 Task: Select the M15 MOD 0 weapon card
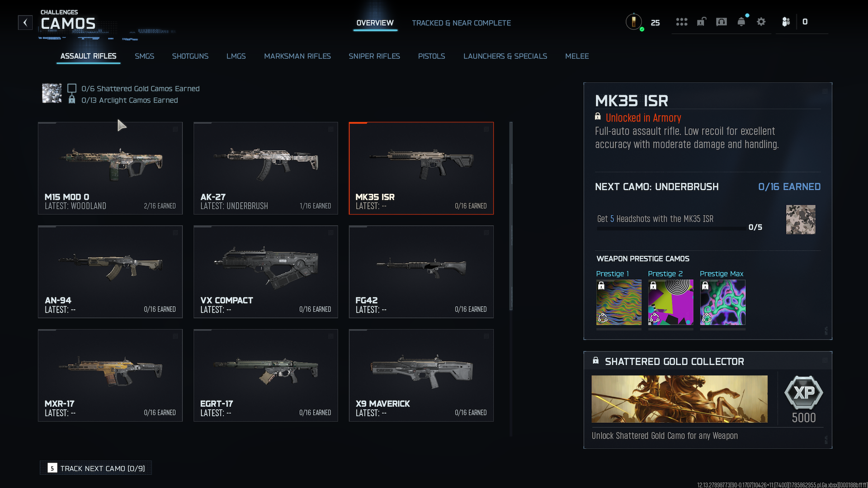point(110,168)
